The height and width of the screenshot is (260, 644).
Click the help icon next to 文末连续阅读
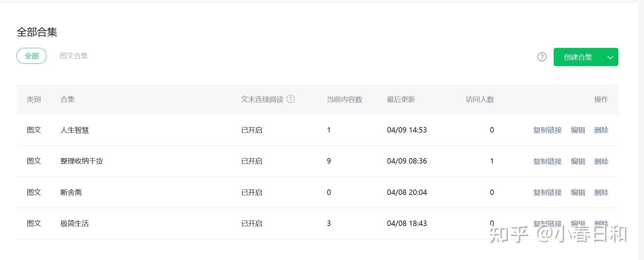click(290, 99)
